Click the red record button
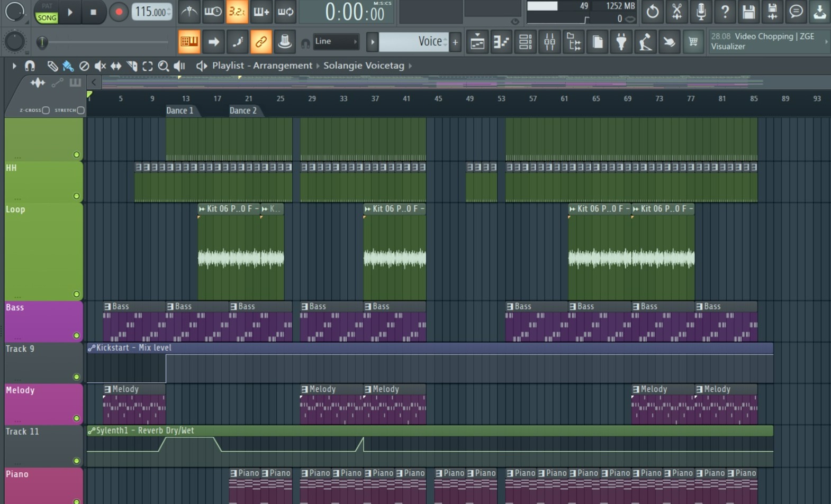This screenshot has height=504, width=831. (x=119, y=12)
